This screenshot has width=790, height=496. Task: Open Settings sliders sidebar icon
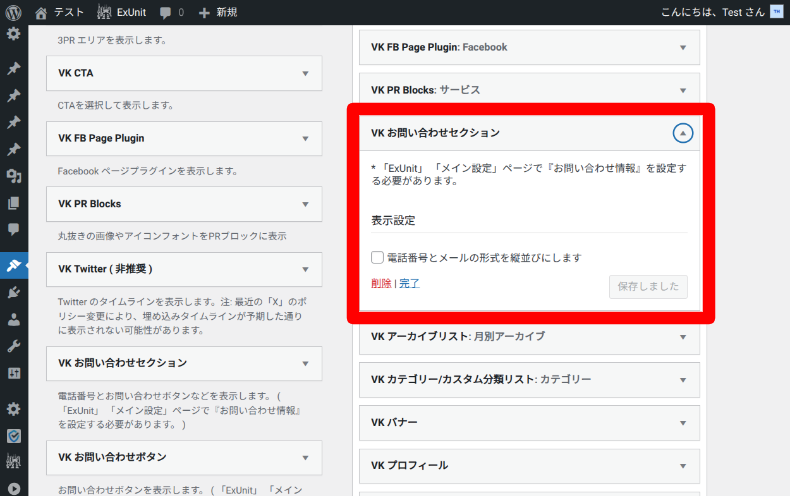point(14,373)
